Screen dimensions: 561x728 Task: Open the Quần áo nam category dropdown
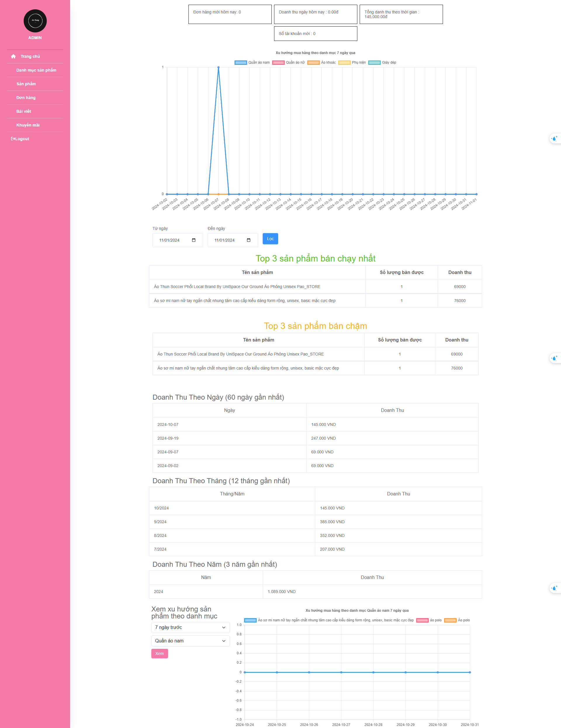(190, 641)
